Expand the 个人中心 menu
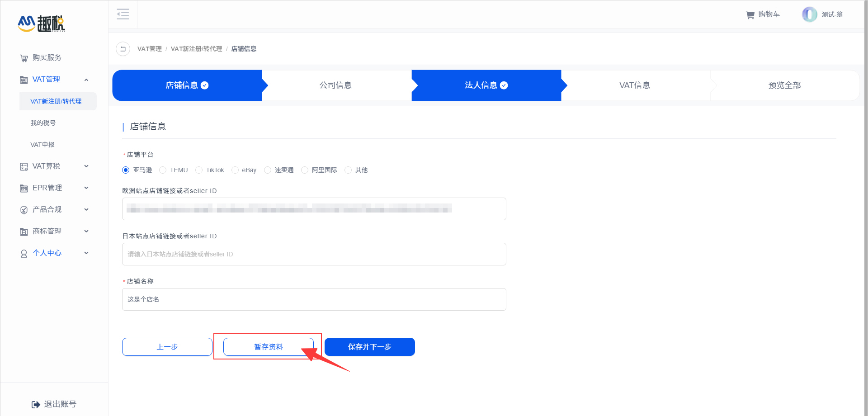 [86, 253]
